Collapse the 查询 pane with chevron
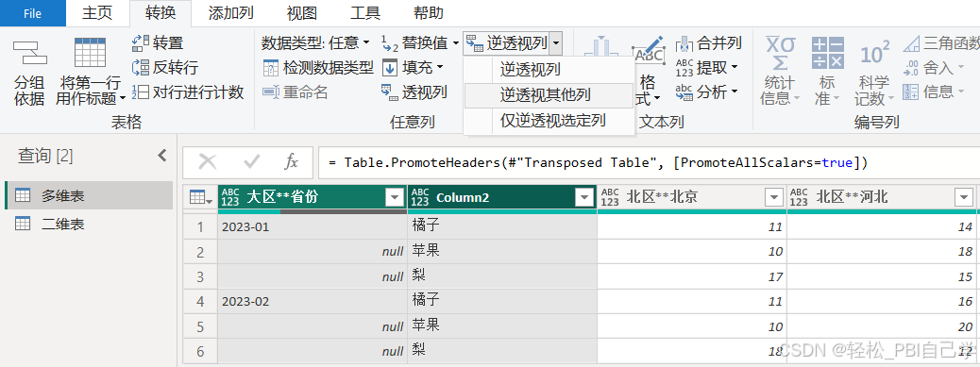 click(161, 156)
